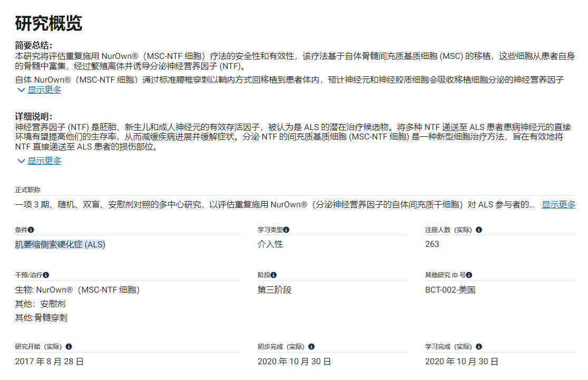Click the info icon beside 阶段
The height and width of the screenshot is (380, 588).
[x=272, y=274]
